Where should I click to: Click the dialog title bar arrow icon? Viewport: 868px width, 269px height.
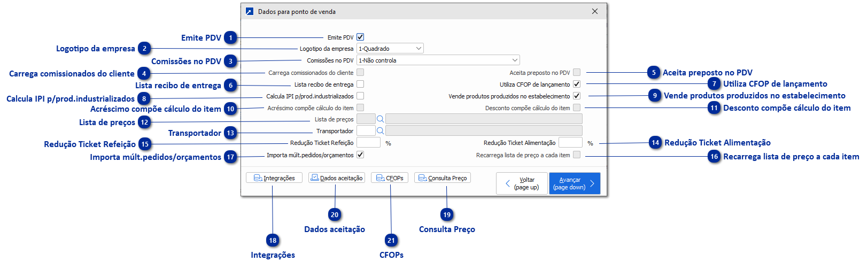(249, 11)
